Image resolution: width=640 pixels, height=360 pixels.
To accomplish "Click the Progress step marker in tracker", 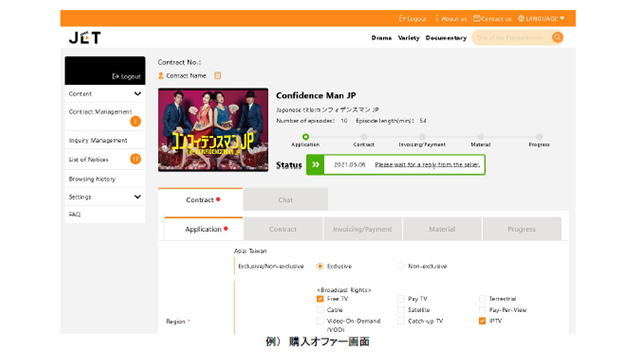I will click(x=539, y=137).
